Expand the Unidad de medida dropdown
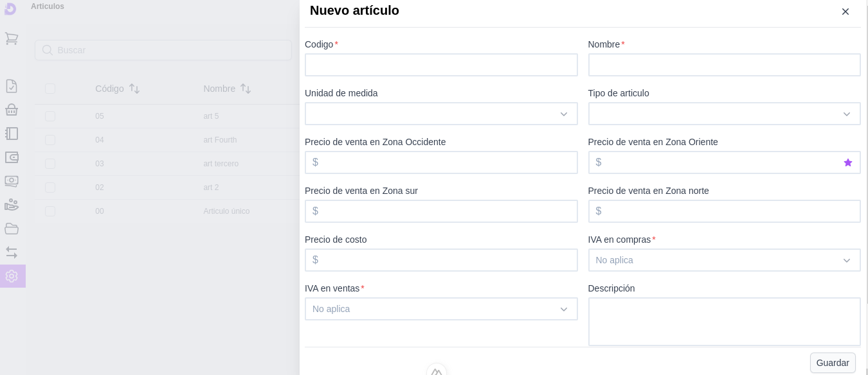 (x=440, y=114)
